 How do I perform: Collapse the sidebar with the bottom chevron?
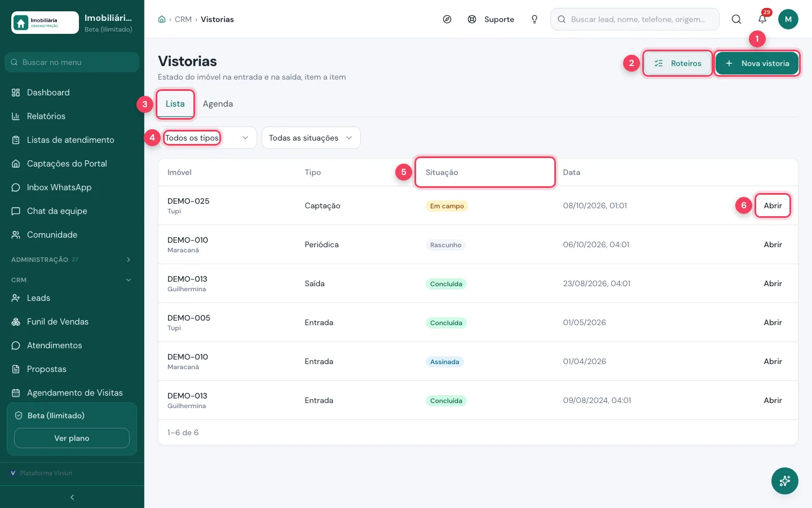tap(72, 497)
